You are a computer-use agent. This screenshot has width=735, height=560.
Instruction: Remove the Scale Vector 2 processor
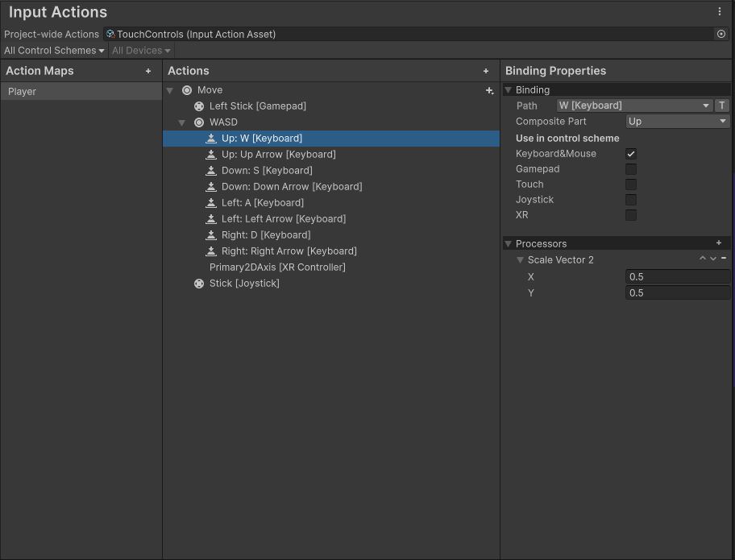pos(724,259)
